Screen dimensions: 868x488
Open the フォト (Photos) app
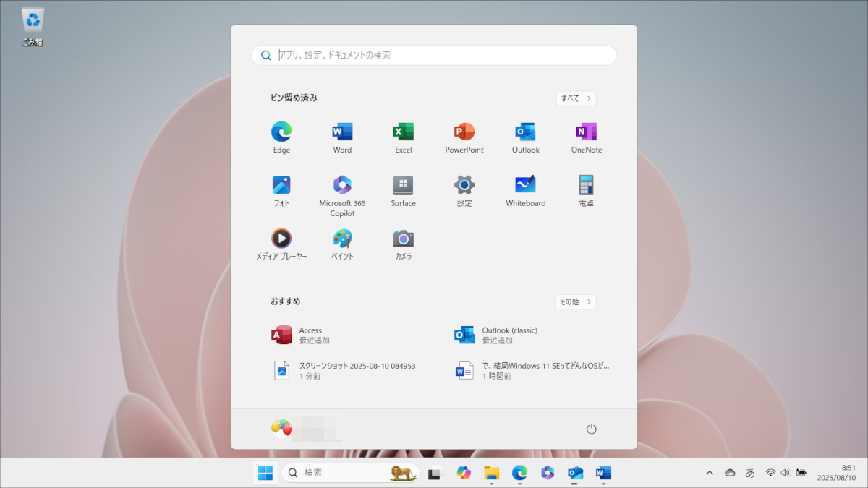[x=281, y=191]
